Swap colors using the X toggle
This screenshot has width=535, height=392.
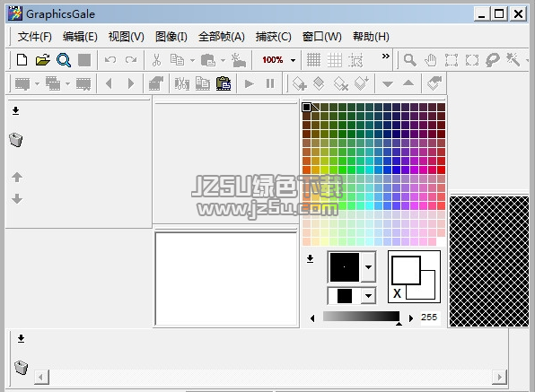[x=397, y=293]
